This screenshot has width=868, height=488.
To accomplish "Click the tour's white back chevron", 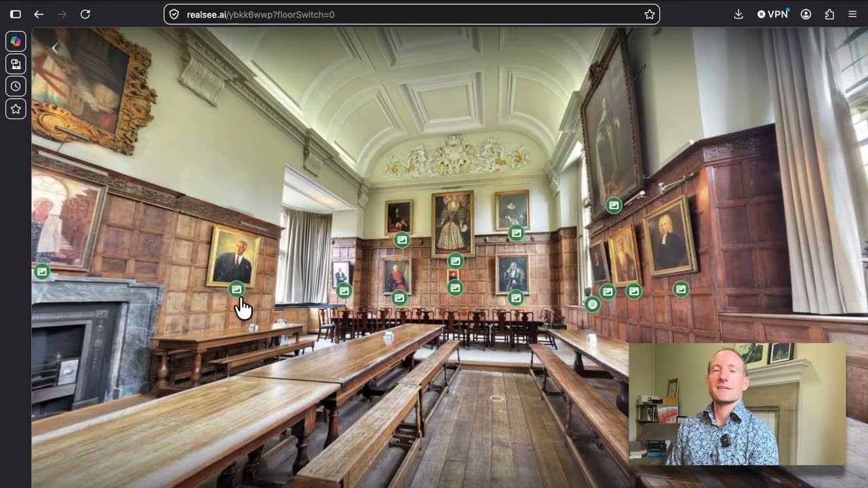I will pos(55,47).
